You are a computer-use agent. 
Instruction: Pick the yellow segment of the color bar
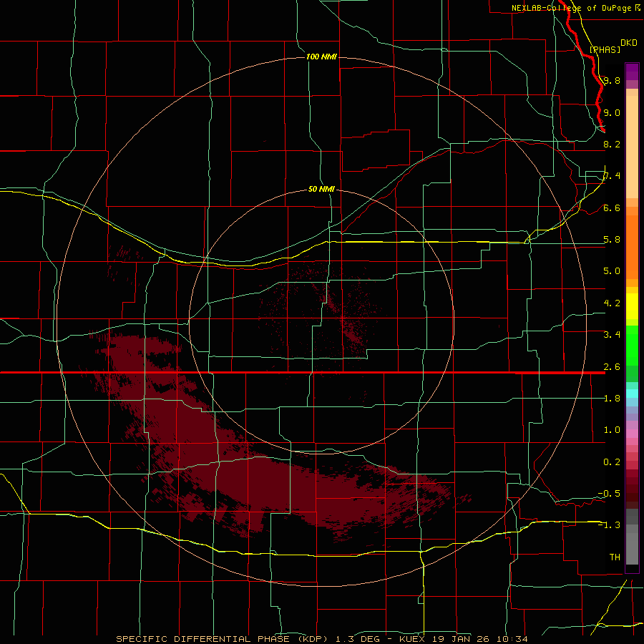[x=632, y=306]
